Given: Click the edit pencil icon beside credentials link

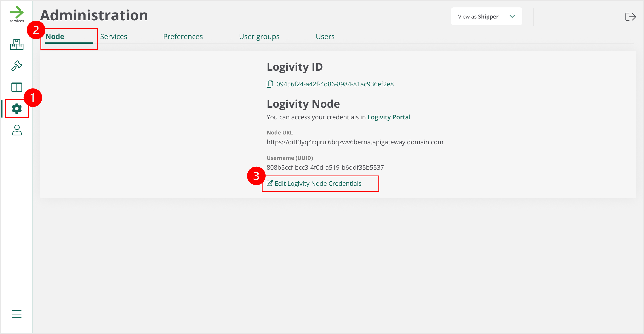Looking at the screenshot, I should click(269, 183).
